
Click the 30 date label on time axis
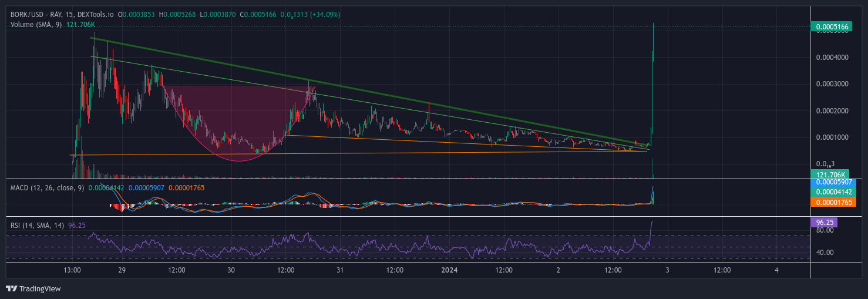[x=231, y=271]
